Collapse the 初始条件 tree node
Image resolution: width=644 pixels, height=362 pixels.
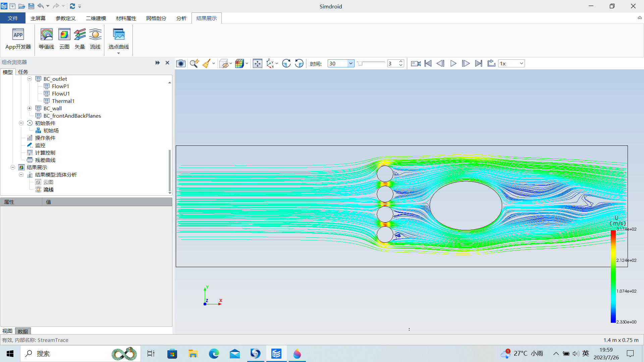21,123
